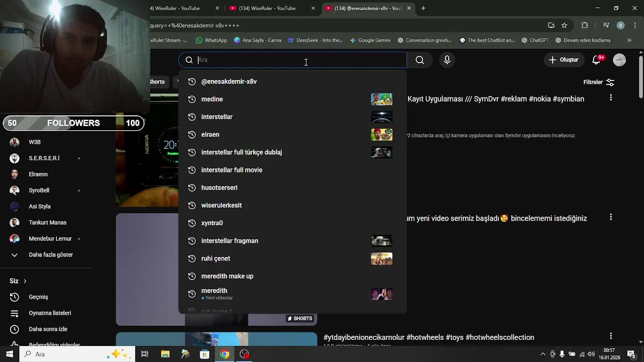The image size is (644, 362).
Task: Open the Filtreler filter options
Action: pyautogui.click(x=599, y=82)
